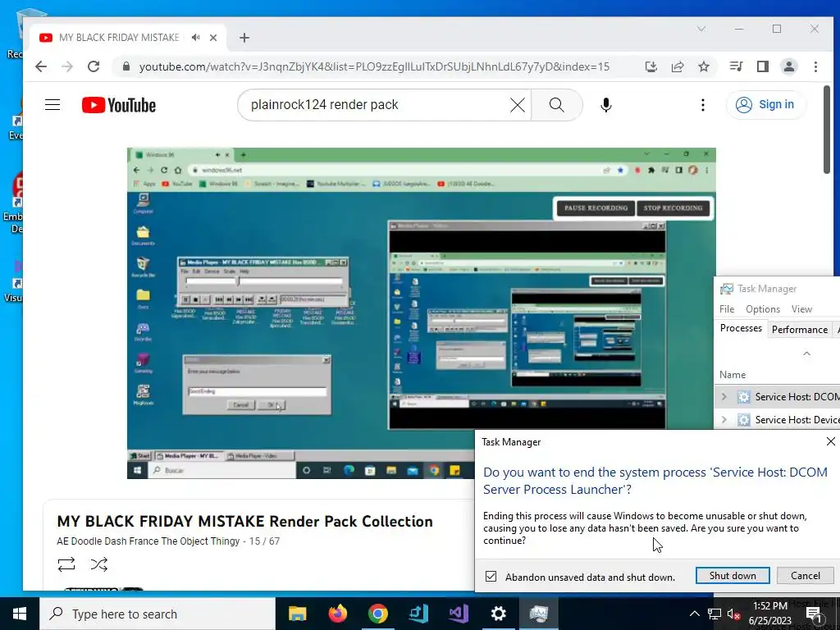Open Chrome three-dot menu
Image resolution: width=840 pixels, height=630 pixels.
click(x=815, y=66)
